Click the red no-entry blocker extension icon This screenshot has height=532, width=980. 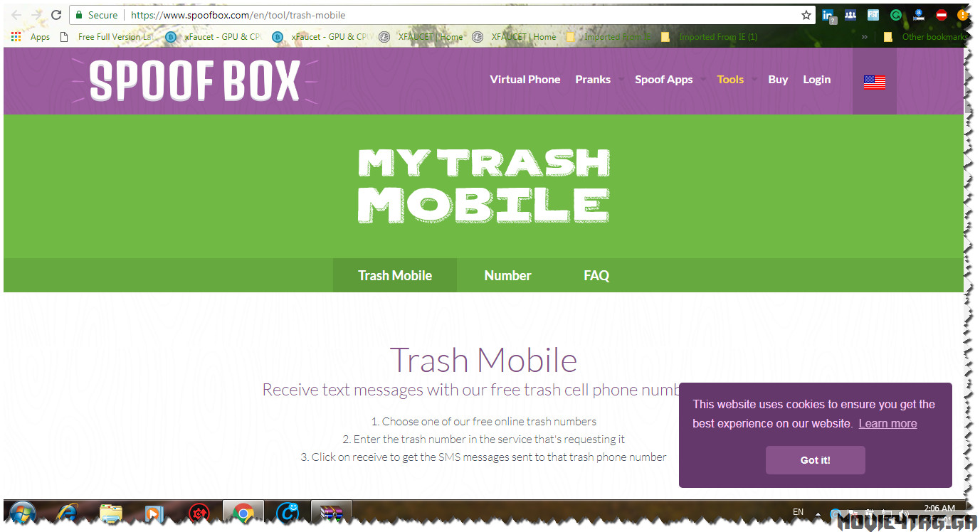click(942, 15)
